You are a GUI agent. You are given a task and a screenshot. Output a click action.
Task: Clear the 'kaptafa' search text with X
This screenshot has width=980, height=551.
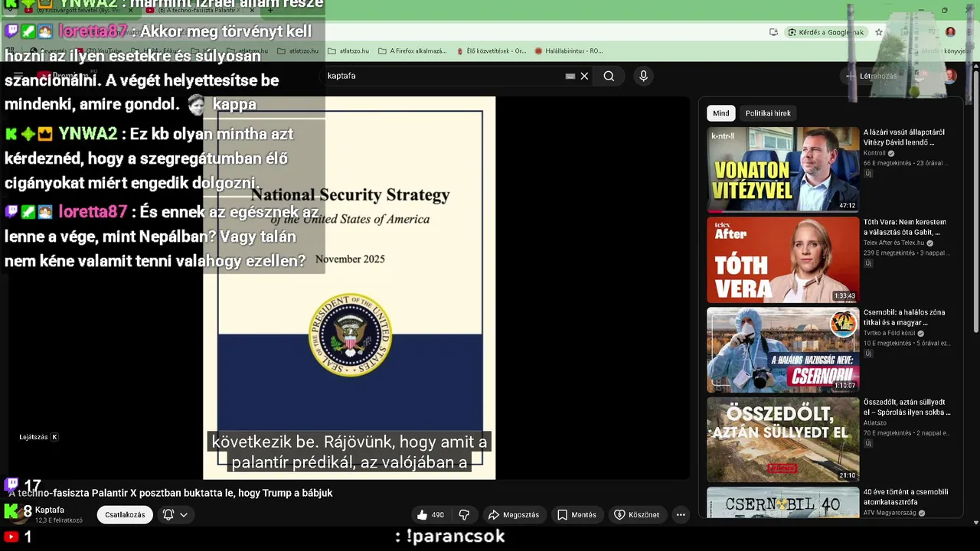coord(584,76)
